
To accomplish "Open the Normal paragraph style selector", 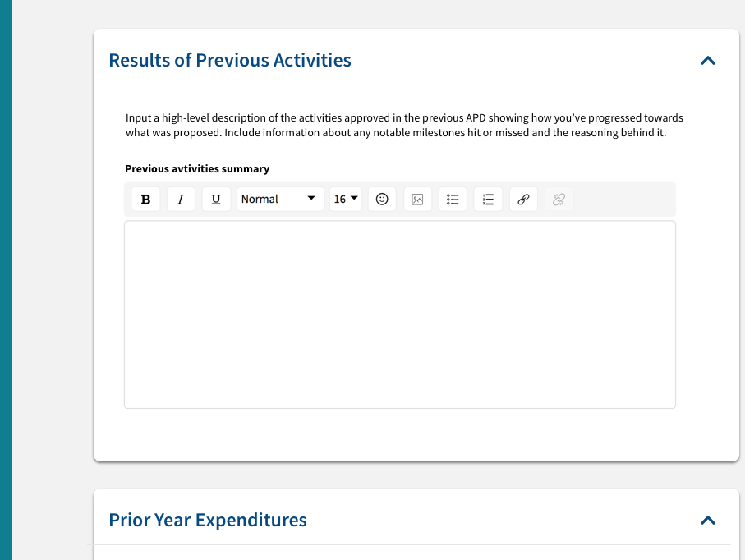I will click(271, 199).
